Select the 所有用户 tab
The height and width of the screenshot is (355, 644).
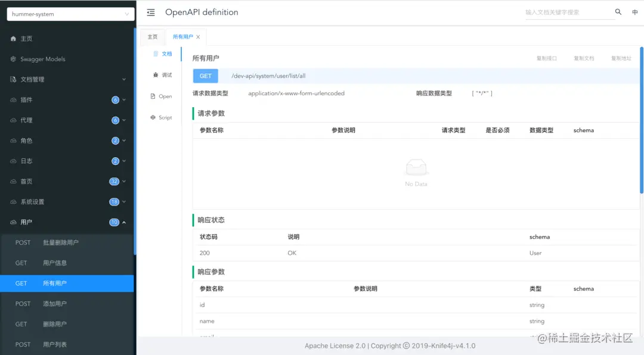pos(183,37)
